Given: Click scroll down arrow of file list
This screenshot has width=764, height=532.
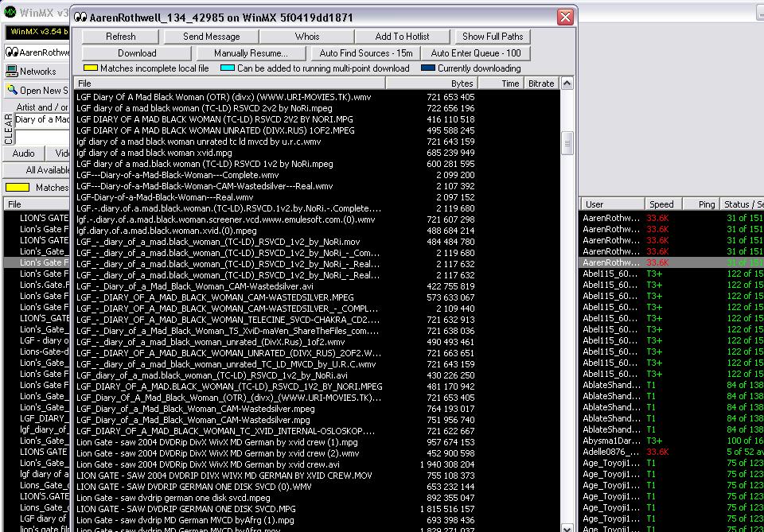Looking at the screenshot, I should click(x=567, y=528).
